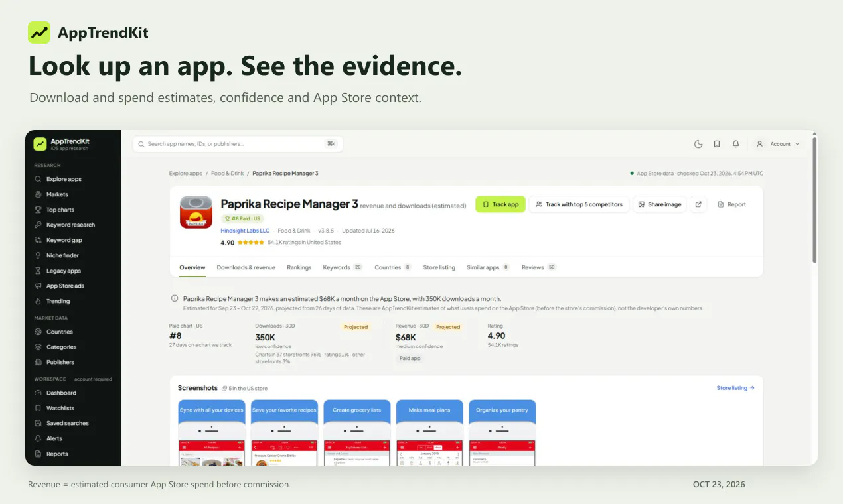
Task: Click the Store listing arrow link
Action: [x=735, y=388]
